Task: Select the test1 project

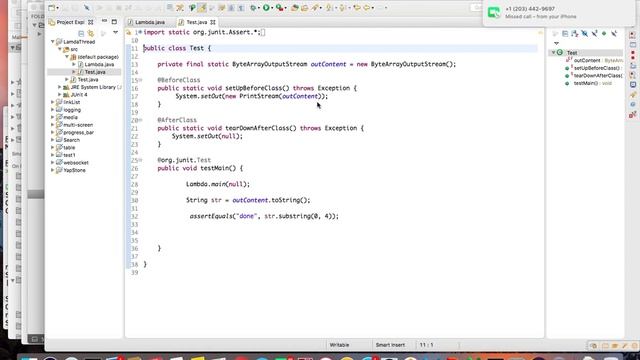Action: point(69,155)
